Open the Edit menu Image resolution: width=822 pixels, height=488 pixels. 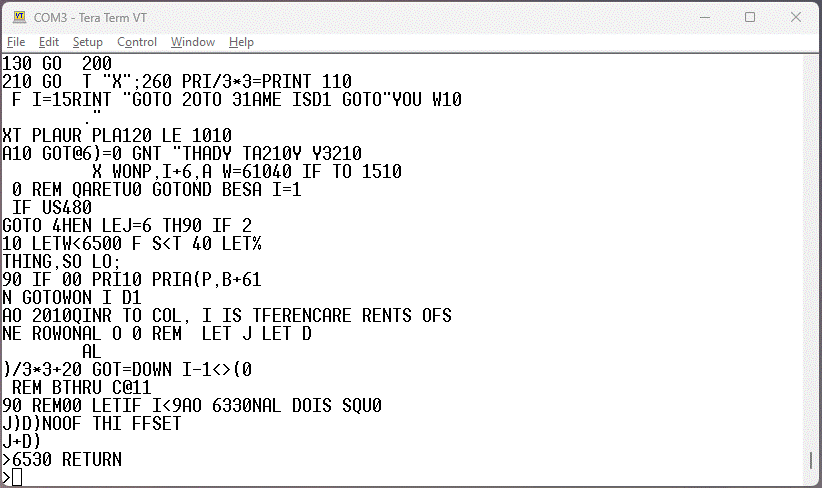tap(49, 42)
